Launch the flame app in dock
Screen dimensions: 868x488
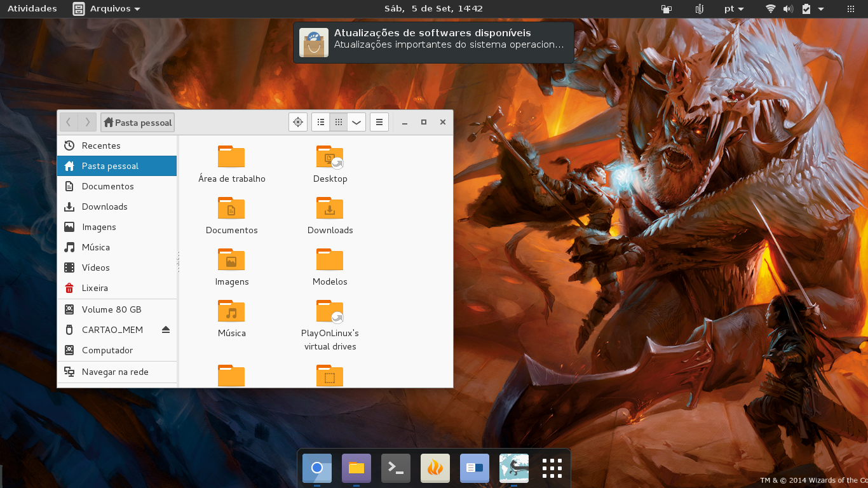coord(435,469)
